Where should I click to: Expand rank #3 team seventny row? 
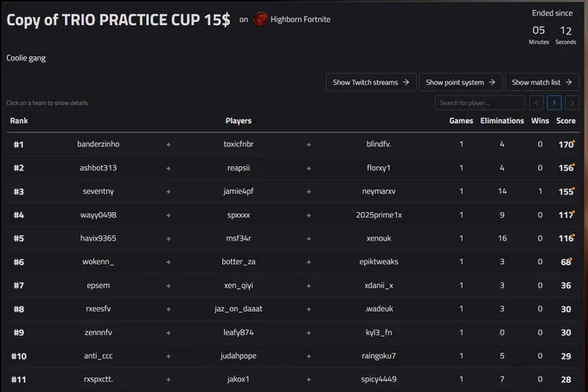point(293,191)
